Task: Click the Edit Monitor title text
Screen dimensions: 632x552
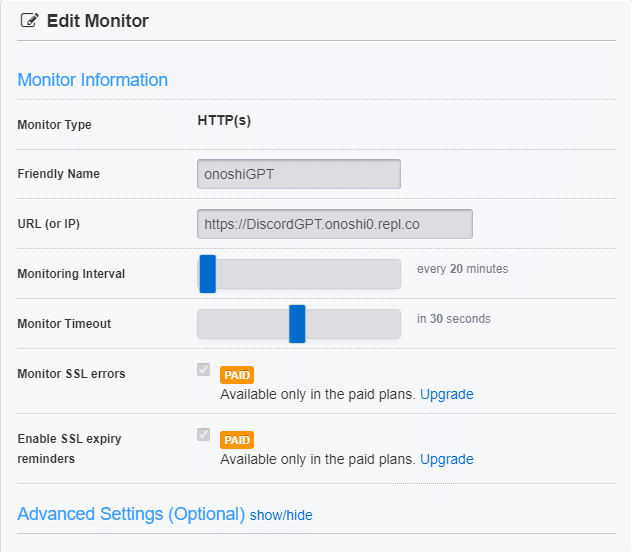Action: [98, 21]
